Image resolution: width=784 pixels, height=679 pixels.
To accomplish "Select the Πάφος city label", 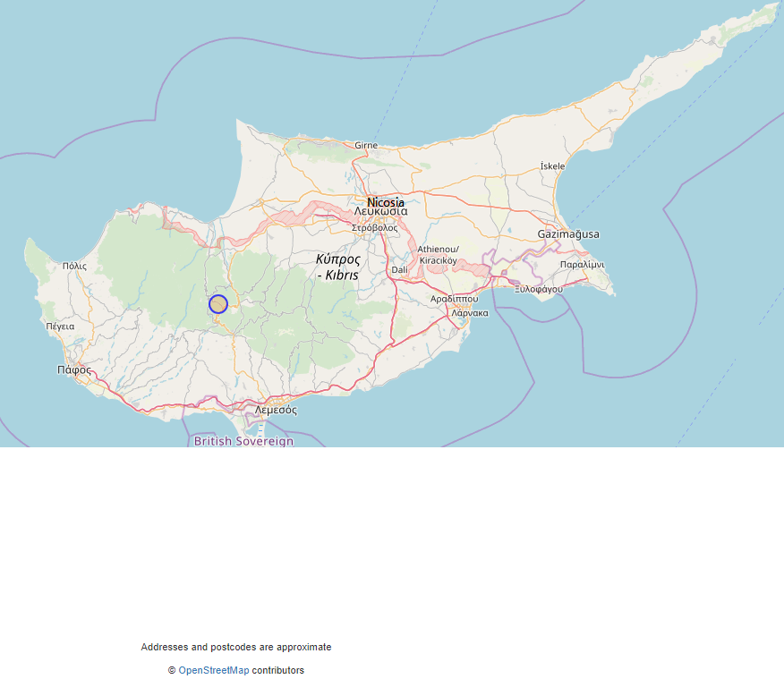I will click(x=74, y=370).
